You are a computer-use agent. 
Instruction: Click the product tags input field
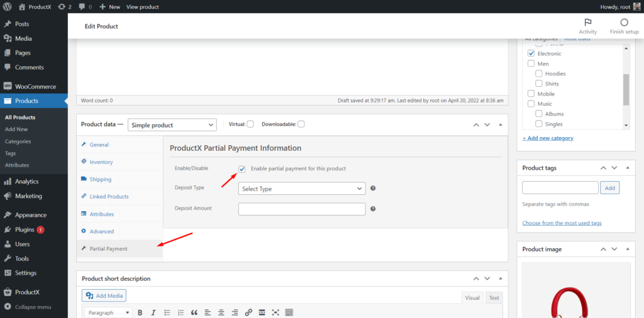(x=560, y=187)
